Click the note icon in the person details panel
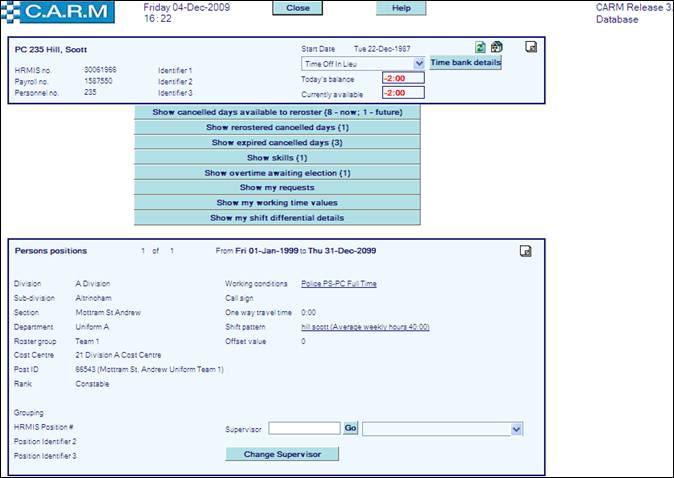Viewport: 674px width, 478px height. coord(532,47)
